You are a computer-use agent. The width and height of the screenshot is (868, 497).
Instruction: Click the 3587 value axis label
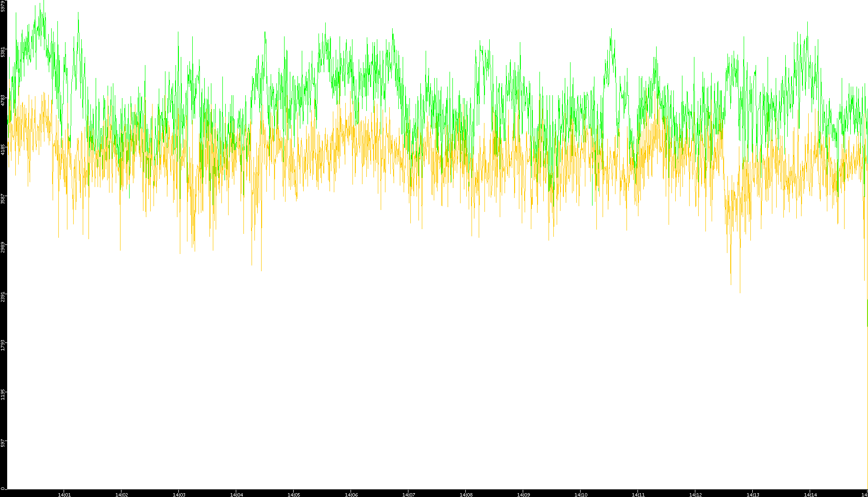coord(3,199)
